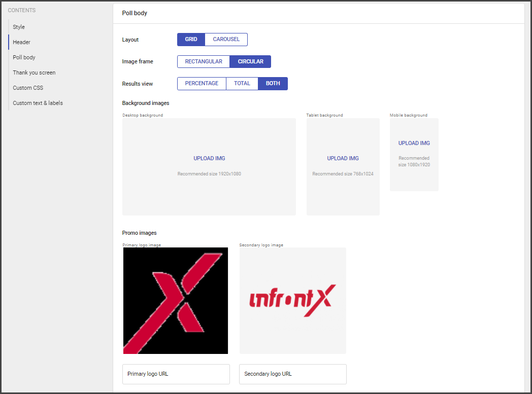
Task: Select the GRID layout option
Action: (191, 39)
